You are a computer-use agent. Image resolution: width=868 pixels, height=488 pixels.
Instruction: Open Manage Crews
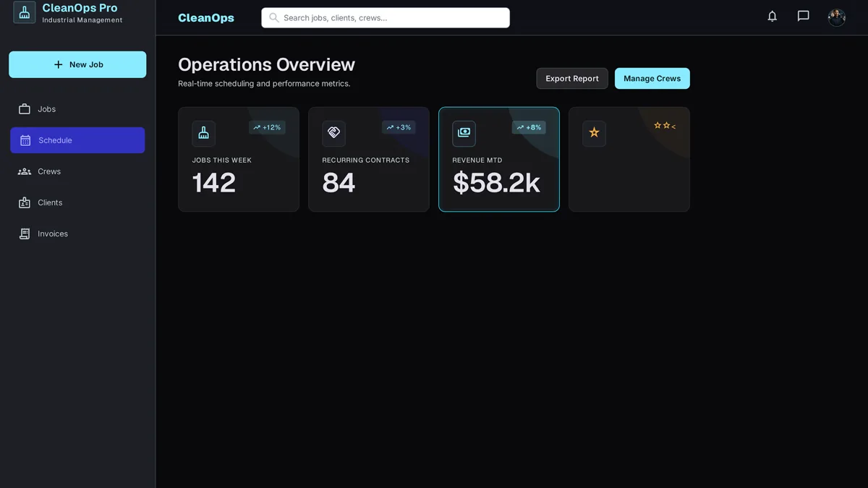pyautogui.click(x=652, y=78)
